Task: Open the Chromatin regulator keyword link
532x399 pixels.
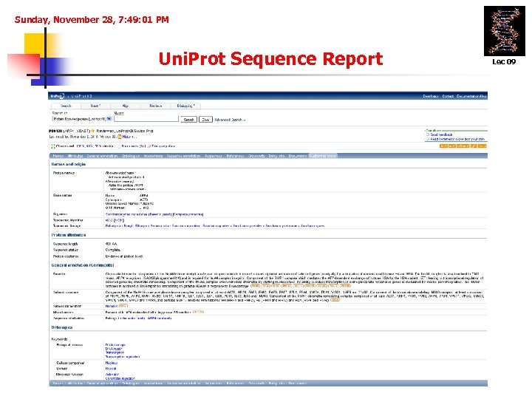Action: 120,378
